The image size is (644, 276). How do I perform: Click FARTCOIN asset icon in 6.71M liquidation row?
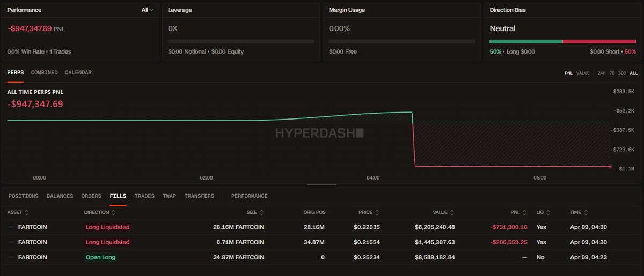click(11, 242)
